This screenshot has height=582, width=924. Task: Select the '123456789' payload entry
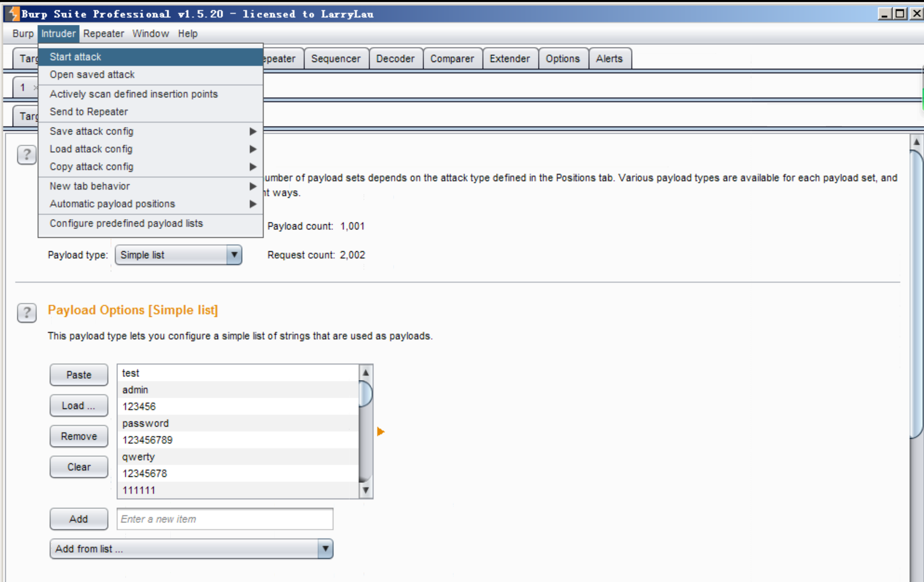pos(238,440)
